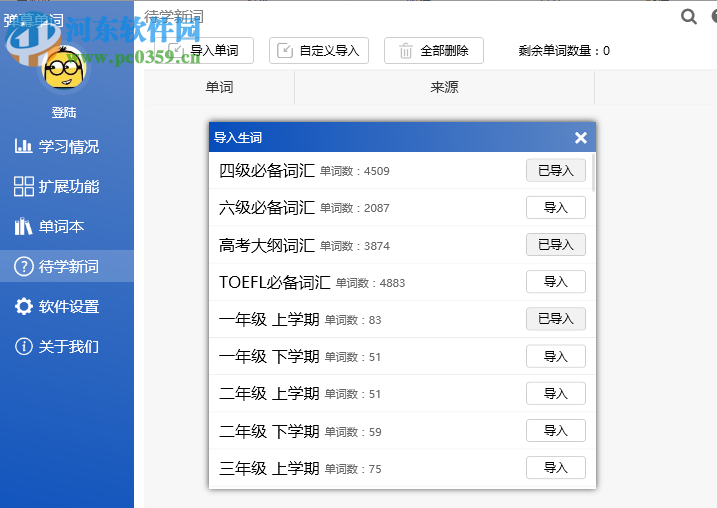Click the 导入生词 dialog title
Image resolution: width=717 pixels, height=508 pixels.
click(238, 138)
